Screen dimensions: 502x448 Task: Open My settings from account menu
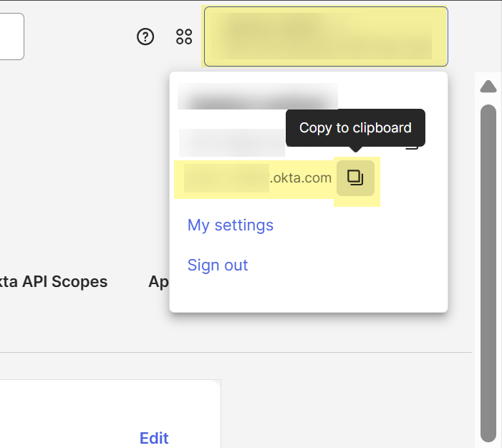coord(230,225)
